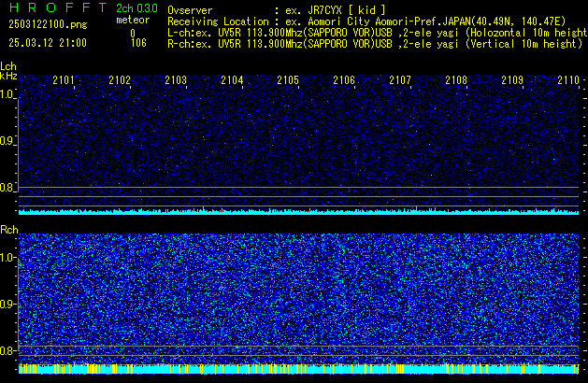The image size is (588, 383).
Task: Select the meteor count value 106
Action: (x=138, y=43)
